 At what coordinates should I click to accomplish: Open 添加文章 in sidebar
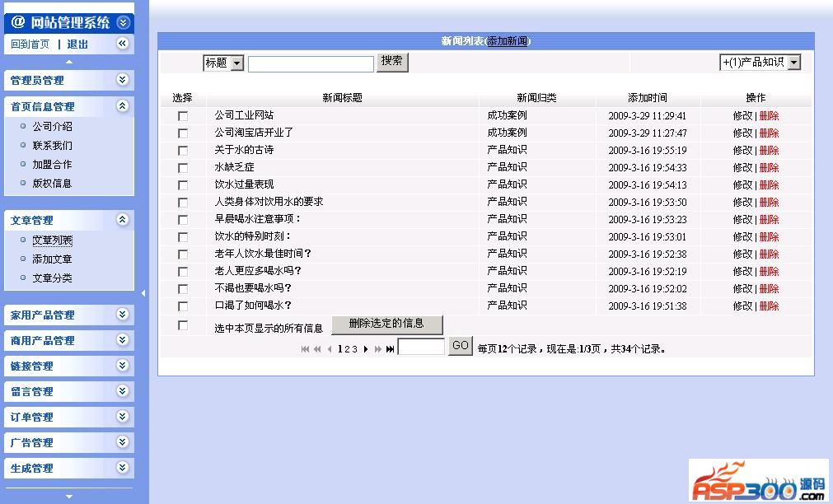(52, 259)
